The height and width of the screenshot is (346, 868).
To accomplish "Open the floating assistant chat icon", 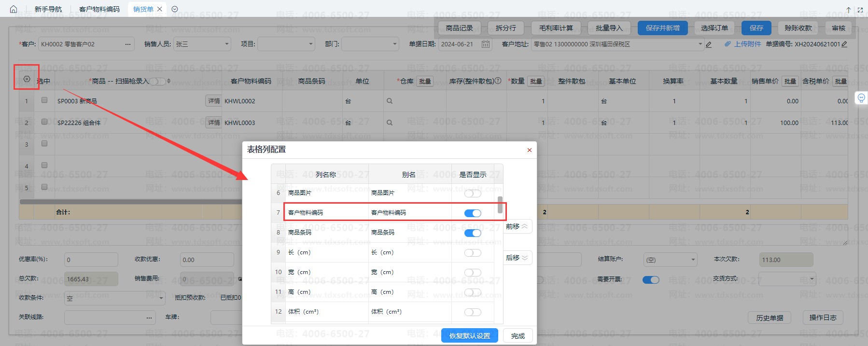I will pyautogui.click(x=861, y=98).
